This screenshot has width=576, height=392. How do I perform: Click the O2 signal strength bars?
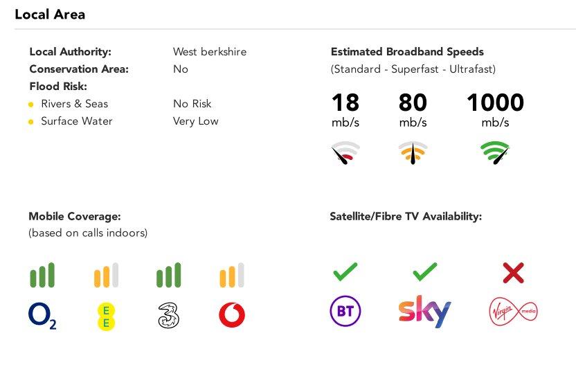click(x=42, y=275)
